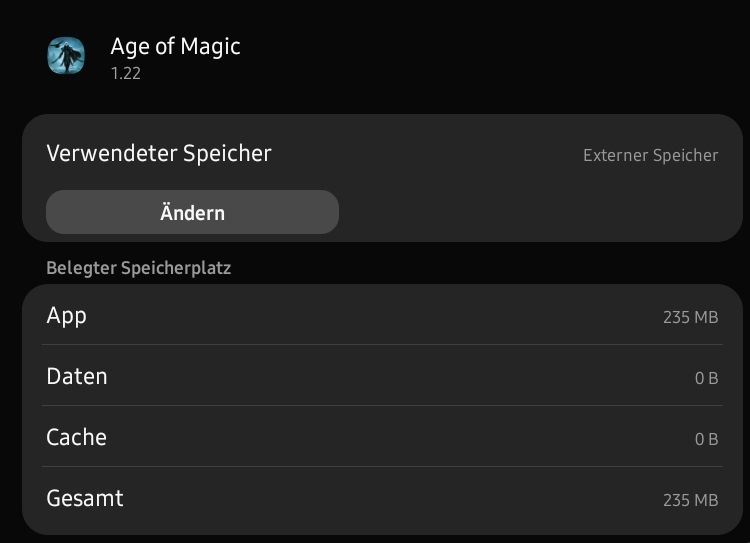Select the Age of Magic title text
The width and height of the screenshot is (750, 543).
point(175,47)
